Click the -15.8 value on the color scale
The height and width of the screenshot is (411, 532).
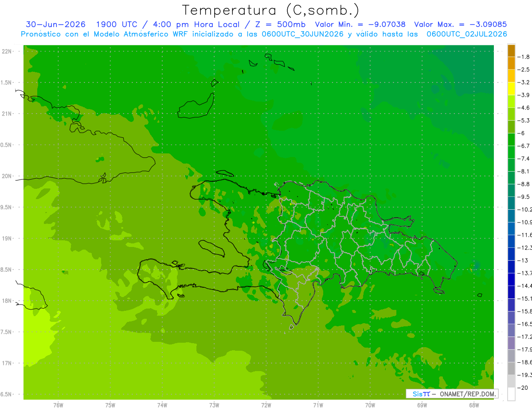[x=525, y=311]
